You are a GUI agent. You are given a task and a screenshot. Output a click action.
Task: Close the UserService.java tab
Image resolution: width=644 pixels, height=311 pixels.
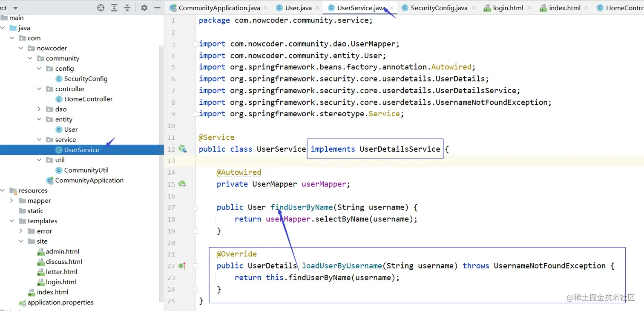point(391,8)
